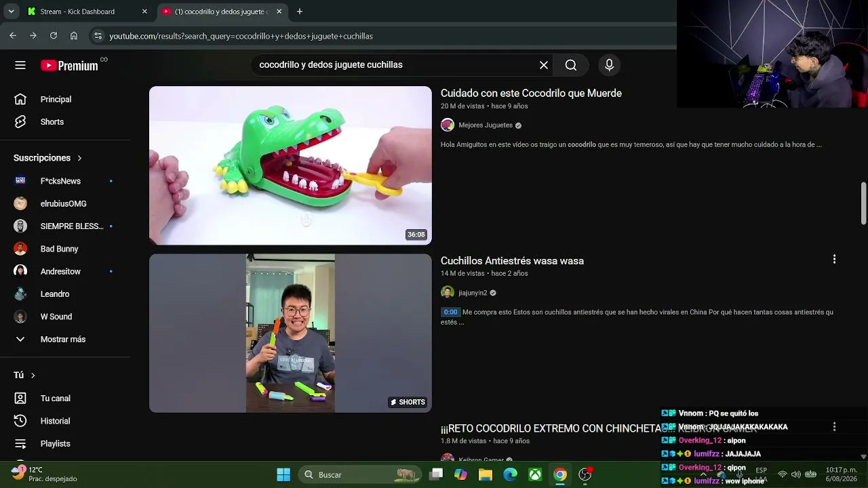The image size is (868, 488).
Task: Select the cocodrillo YouTube search tab
Action: pos(220,12)
